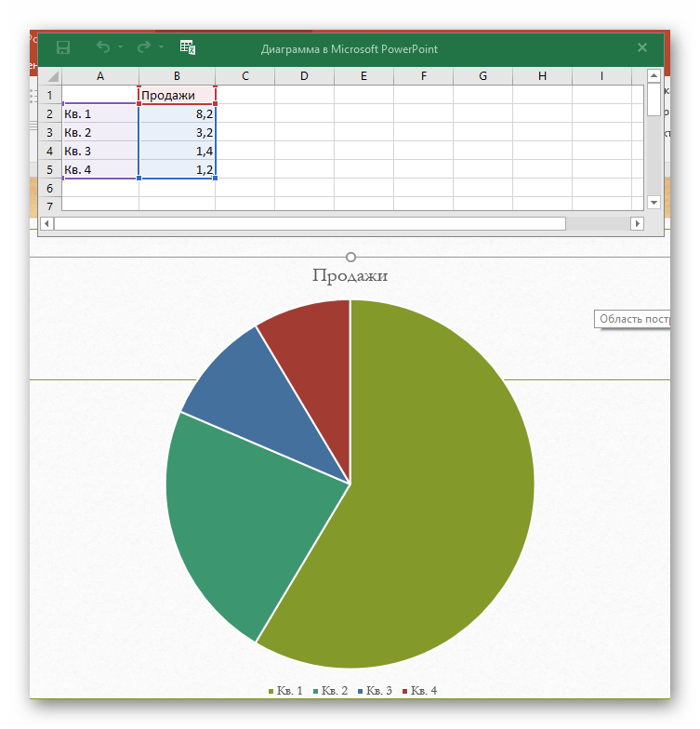Image resolution: width=700 pixels, height=729 pixels.
Task: Click the Кв. 3 legend entry
Action: (376, 690)
